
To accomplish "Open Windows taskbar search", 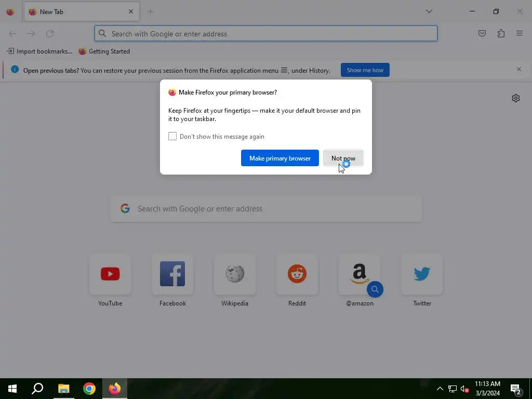I will 37,389.
